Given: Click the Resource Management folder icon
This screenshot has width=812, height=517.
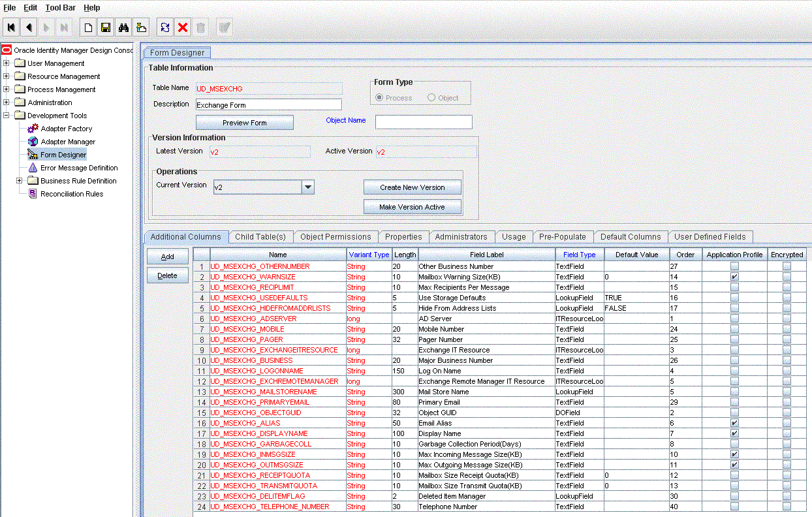Looking at the screenshot, I should point(20,76).
